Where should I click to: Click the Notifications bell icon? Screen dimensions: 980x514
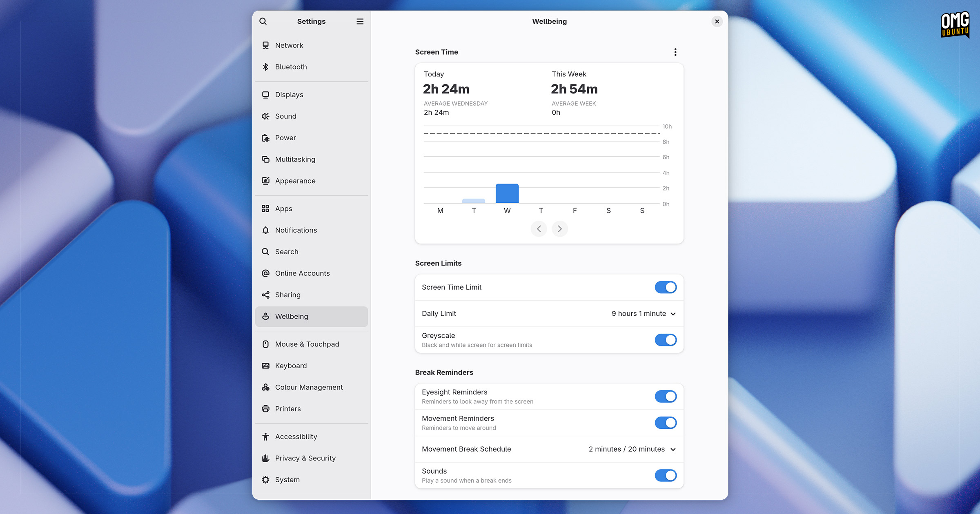click(265, 230)
